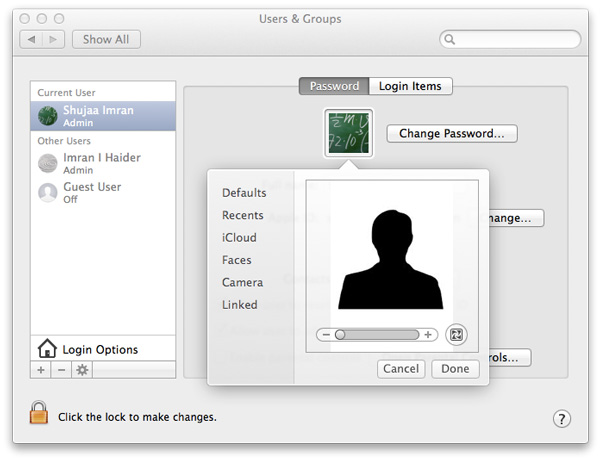Click the Show All button
The image size is (600, 460).
106,39
